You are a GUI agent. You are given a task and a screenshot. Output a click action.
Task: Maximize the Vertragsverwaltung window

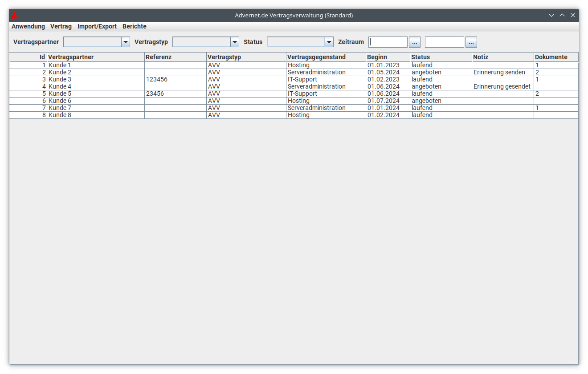coord(562,15)
